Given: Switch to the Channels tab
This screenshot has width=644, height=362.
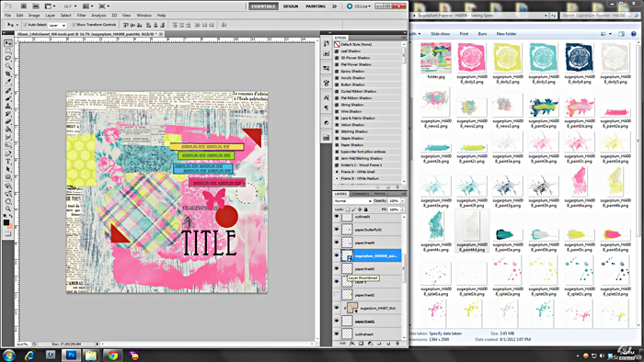Looking at the screenshot, I should (361, 194).
